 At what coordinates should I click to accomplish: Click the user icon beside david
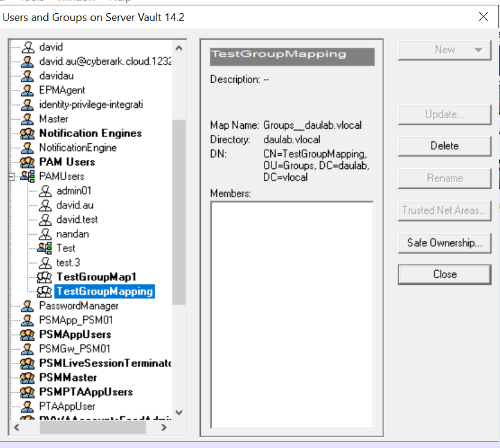coord(28,47)
